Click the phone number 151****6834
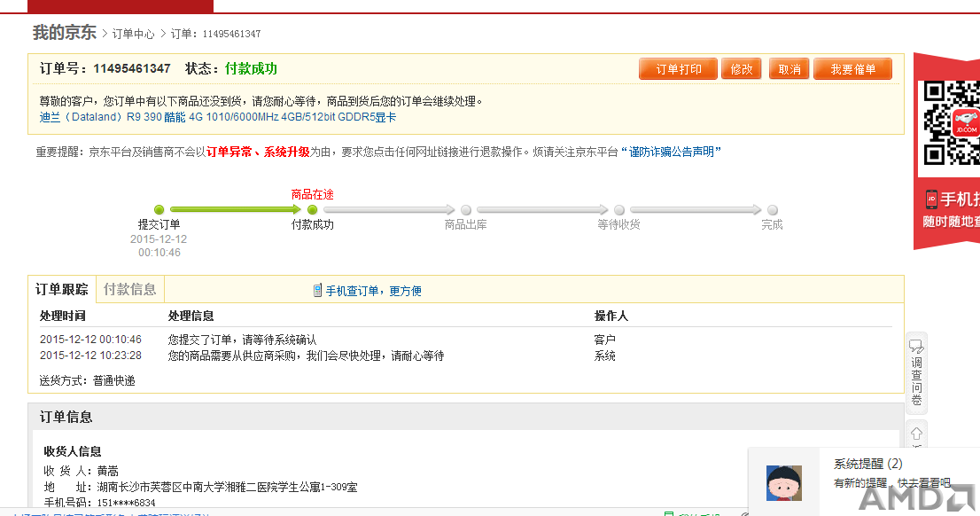The image size is (980, 516). coord(126,502)
